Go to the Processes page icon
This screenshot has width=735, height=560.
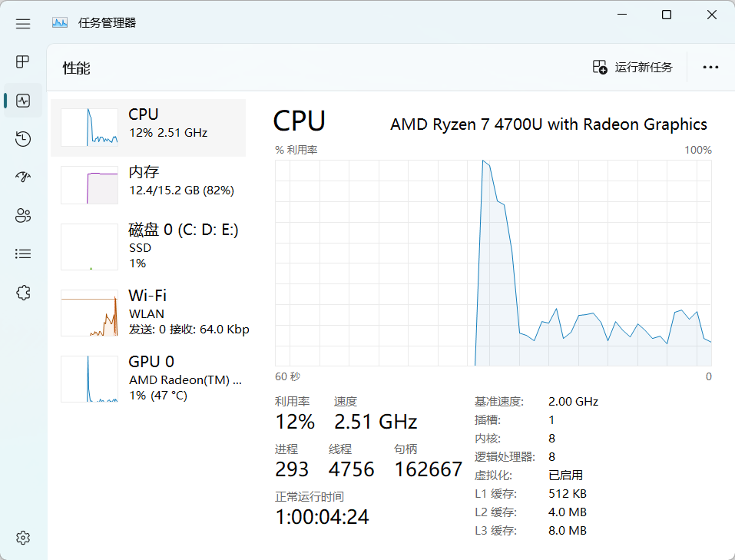tap(23, 62)
